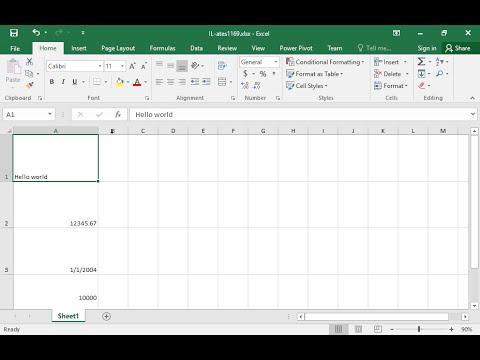Open the Calibri font name dropdown
The width and height of the screenshot is (480, 360).
100,66
